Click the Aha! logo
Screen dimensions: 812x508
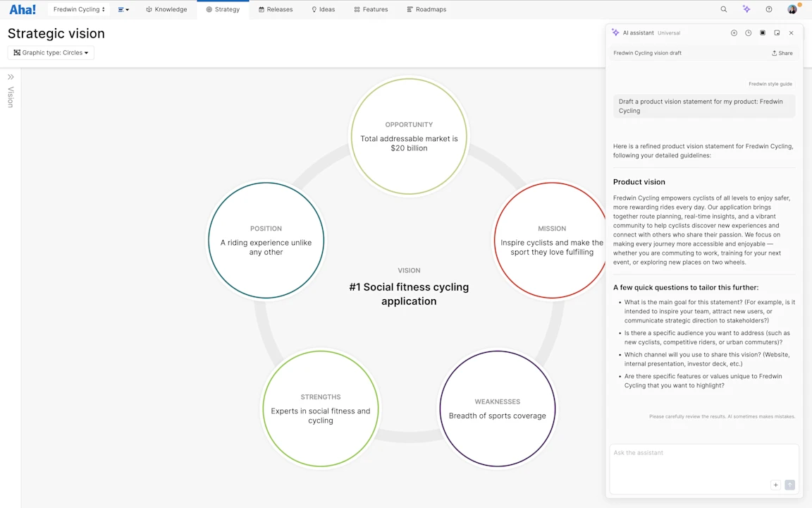(x=22, y=9)
